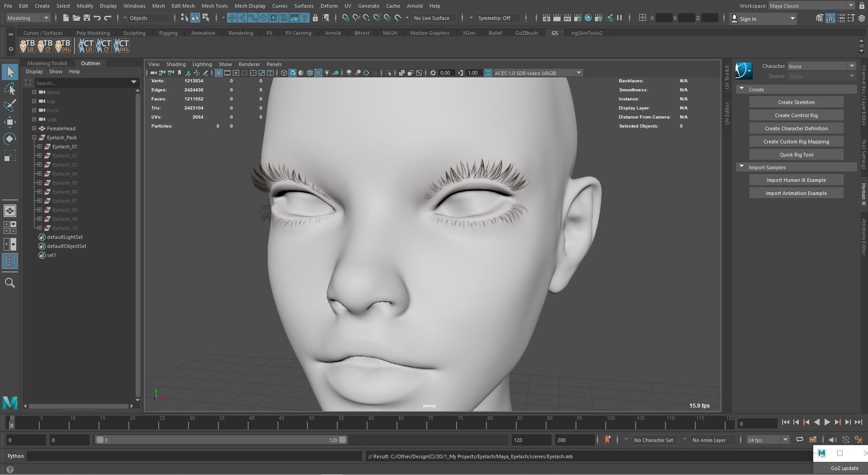Viewport: 868px width, 475px height.
Task: Toggle audio speaker icon in range bar
Action: point(832,440)
